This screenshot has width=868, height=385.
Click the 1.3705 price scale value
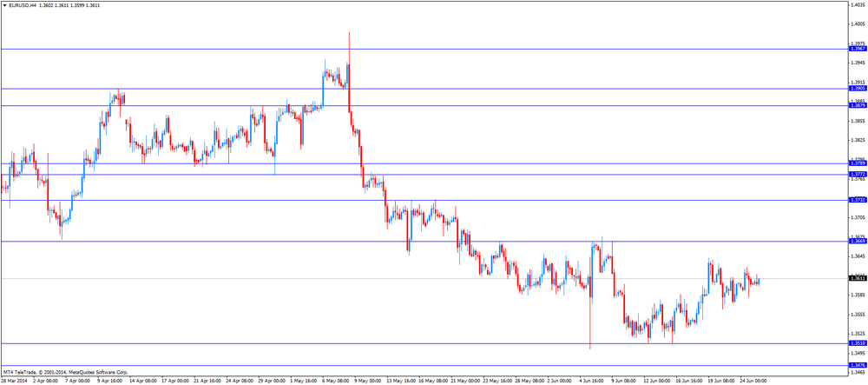[858, 218]
